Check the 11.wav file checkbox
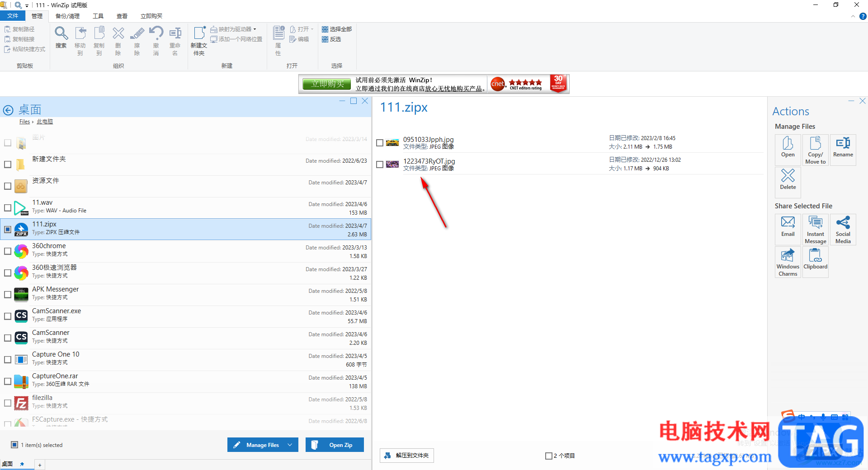 coord(8,208)
